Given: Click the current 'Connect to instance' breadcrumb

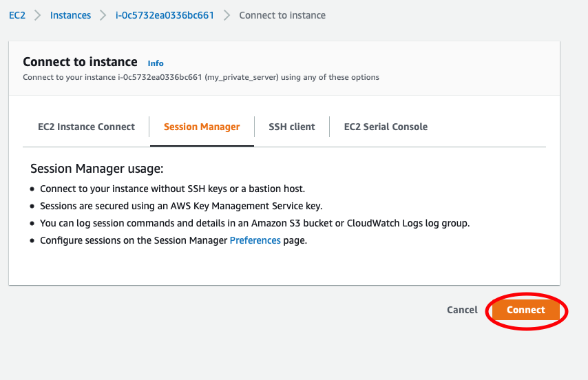Looking at the screenshot, I should (282, 15).
